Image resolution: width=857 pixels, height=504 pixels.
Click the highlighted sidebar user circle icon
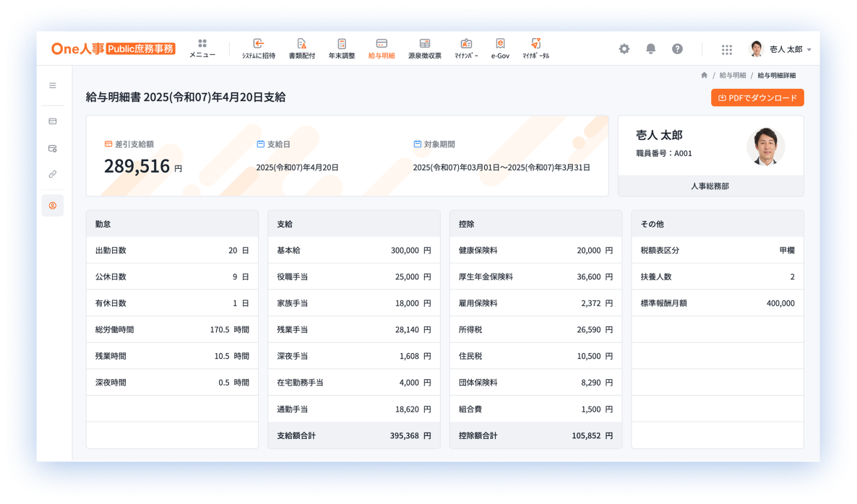[x=53, y=205]
